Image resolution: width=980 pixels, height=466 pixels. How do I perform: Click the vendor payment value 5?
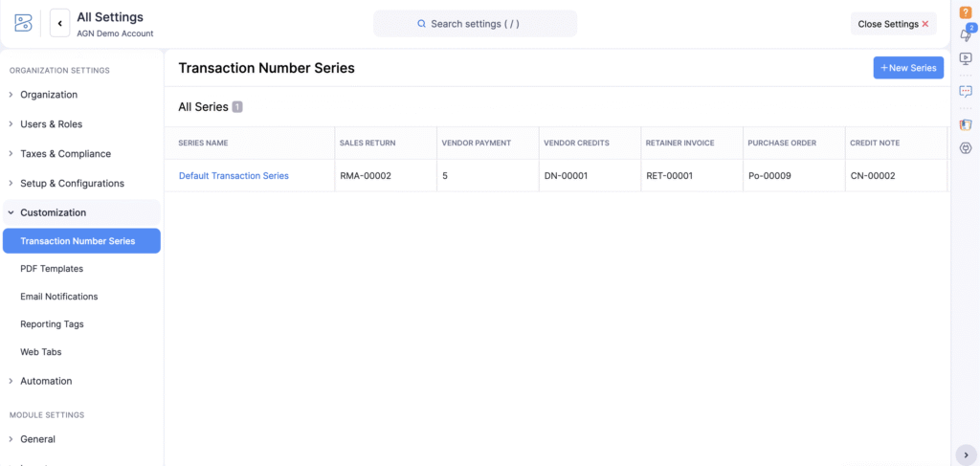tap(445, 175)
